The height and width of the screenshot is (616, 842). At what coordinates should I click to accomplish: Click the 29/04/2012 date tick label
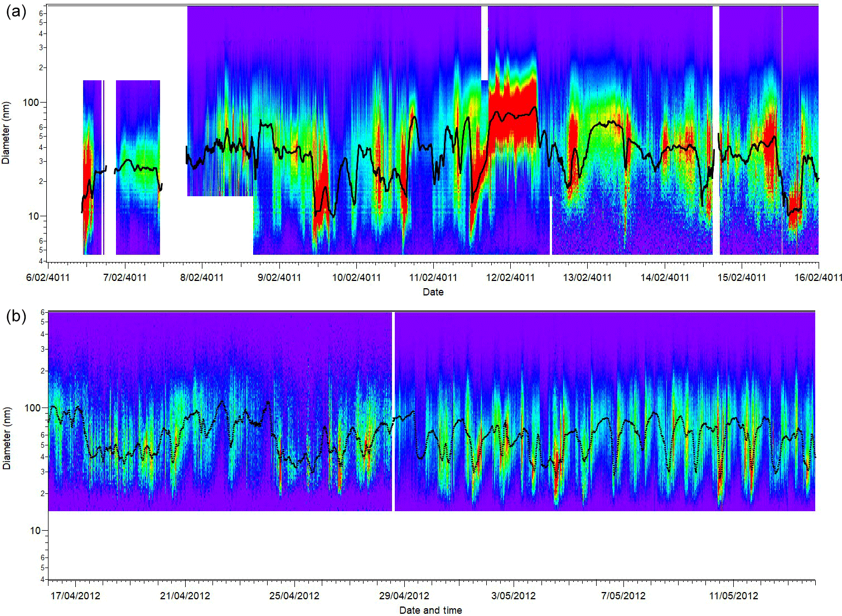pos(404,595)
